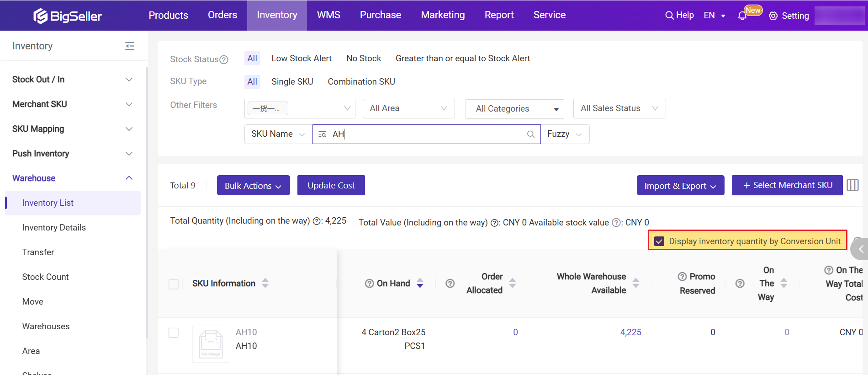The height and width of the screenshot is (375, 868).
Task: Open Inventory Details in sidebar
Action: [x=54, y=228]
